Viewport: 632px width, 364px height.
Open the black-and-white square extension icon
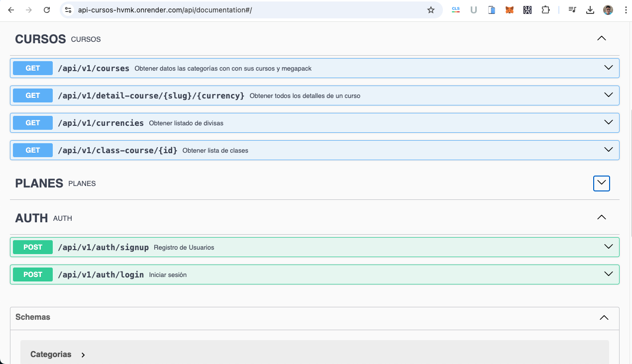527,10
